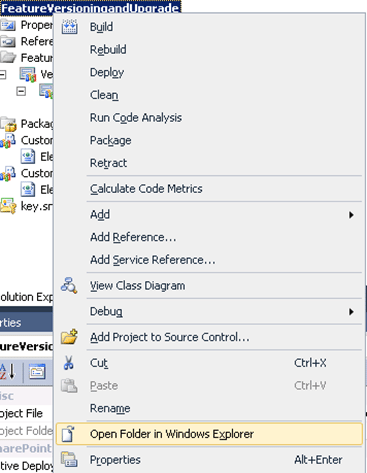Click the Add Project to Source Control icon

(x=69, y=337)
